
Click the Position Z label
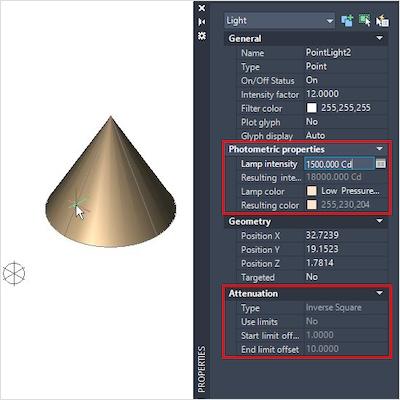coord(260,263)
